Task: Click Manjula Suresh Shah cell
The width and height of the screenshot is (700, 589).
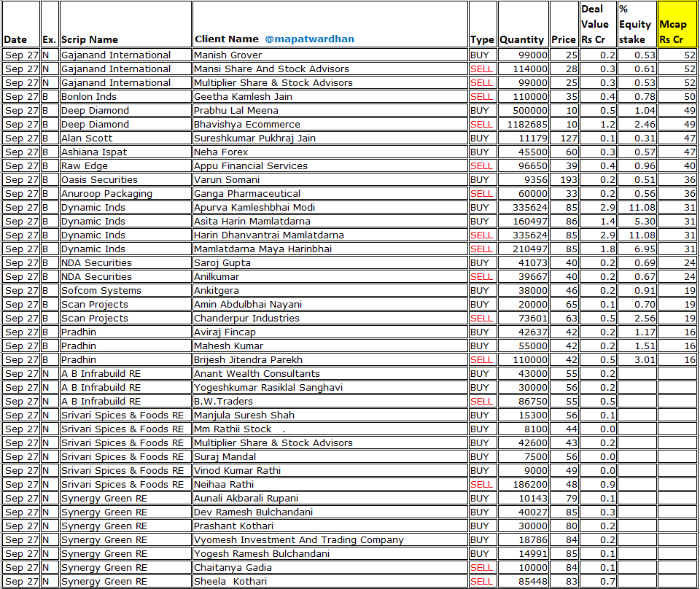Action: pos(330,415)
